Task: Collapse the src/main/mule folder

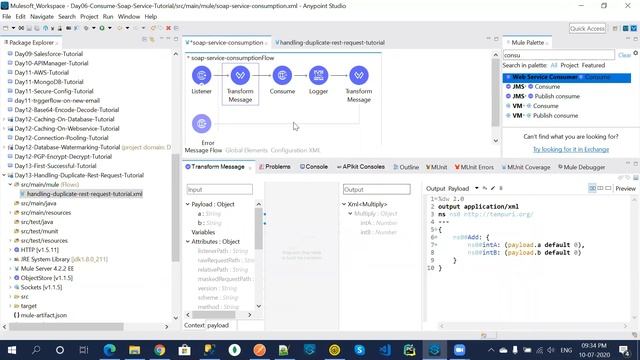Action: coord(10,184)
